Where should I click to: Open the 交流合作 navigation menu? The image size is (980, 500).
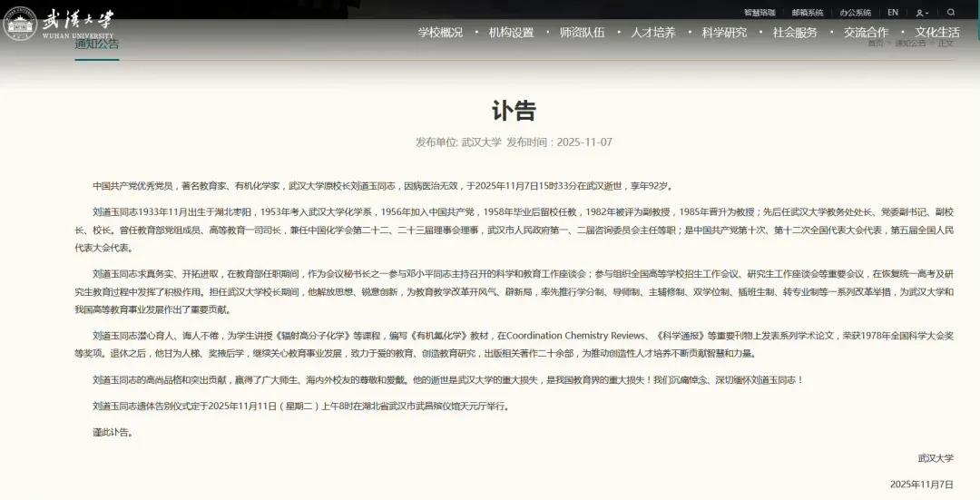pos(867,33)
